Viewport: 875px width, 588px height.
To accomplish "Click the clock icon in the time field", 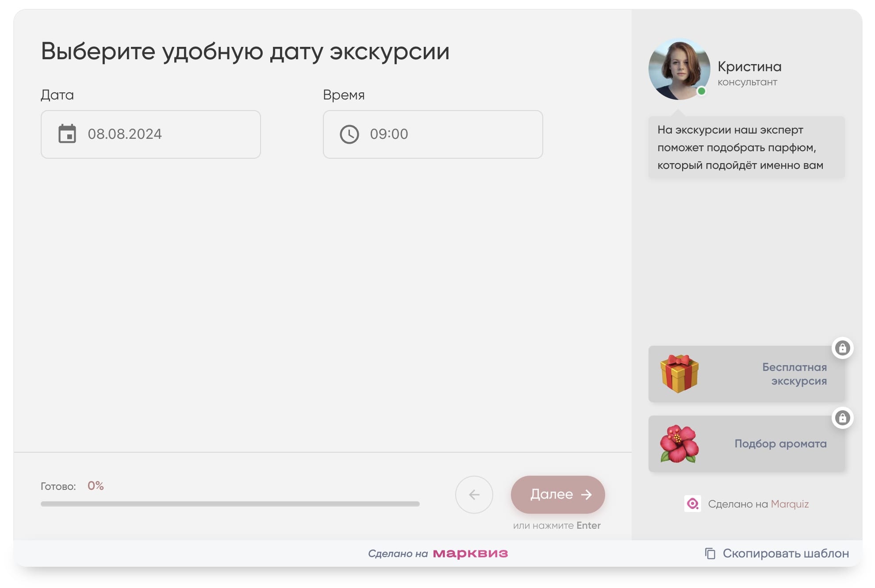I will [x=349, y=134].
